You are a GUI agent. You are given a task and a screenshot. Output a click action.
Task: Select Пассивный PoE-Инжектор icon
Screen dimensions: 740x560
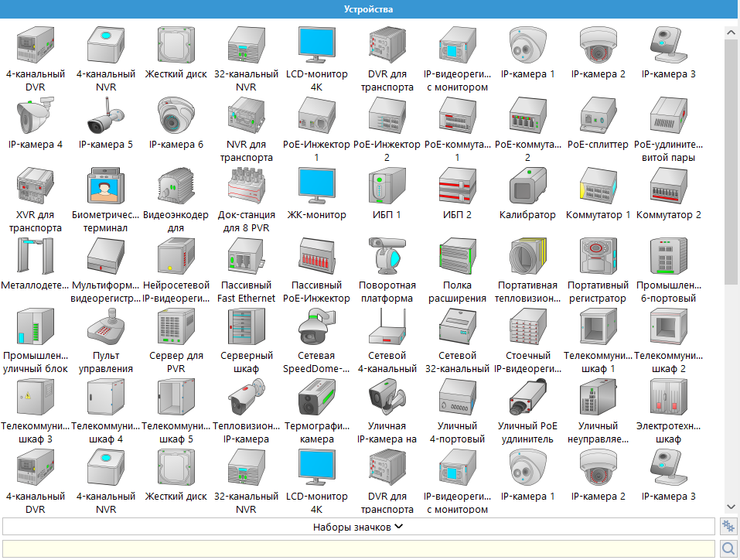[317, 256]
